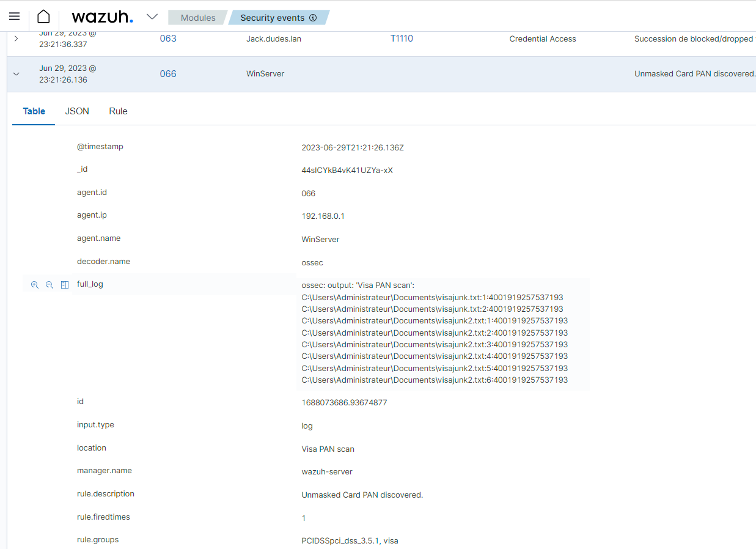Go to Modules breadcrumb

pos(198,18)
